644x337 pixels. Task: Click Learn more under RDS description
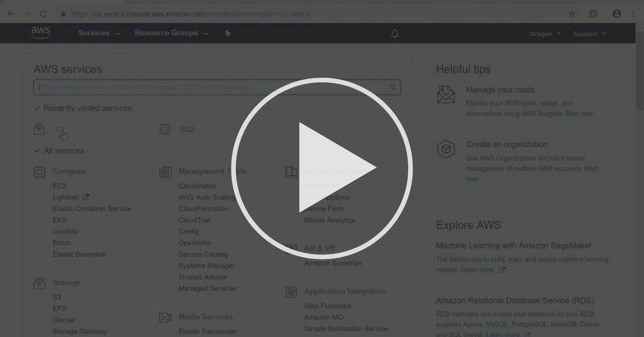pyautogui.click(x=503, y=334)
